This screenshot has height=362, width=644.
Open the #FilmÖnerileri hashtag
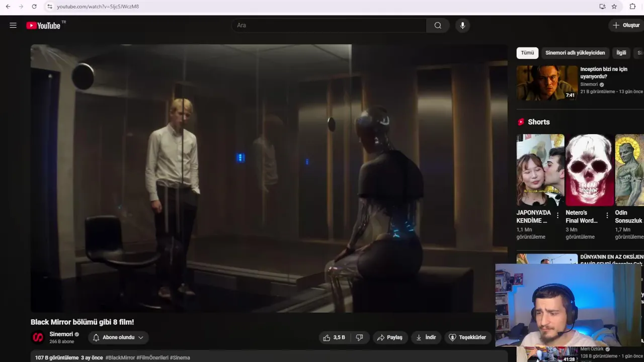coord(152,357)
